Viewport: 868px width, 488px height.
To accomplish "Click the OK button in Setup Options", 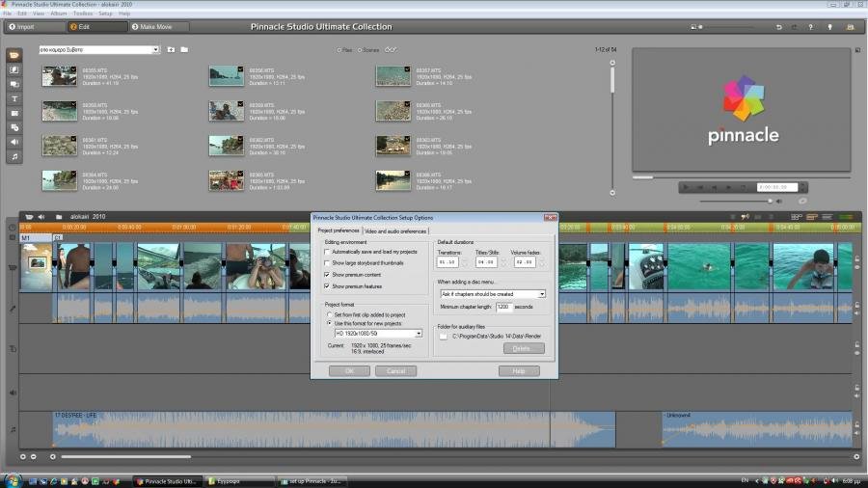I will click(x=349, y=371).
